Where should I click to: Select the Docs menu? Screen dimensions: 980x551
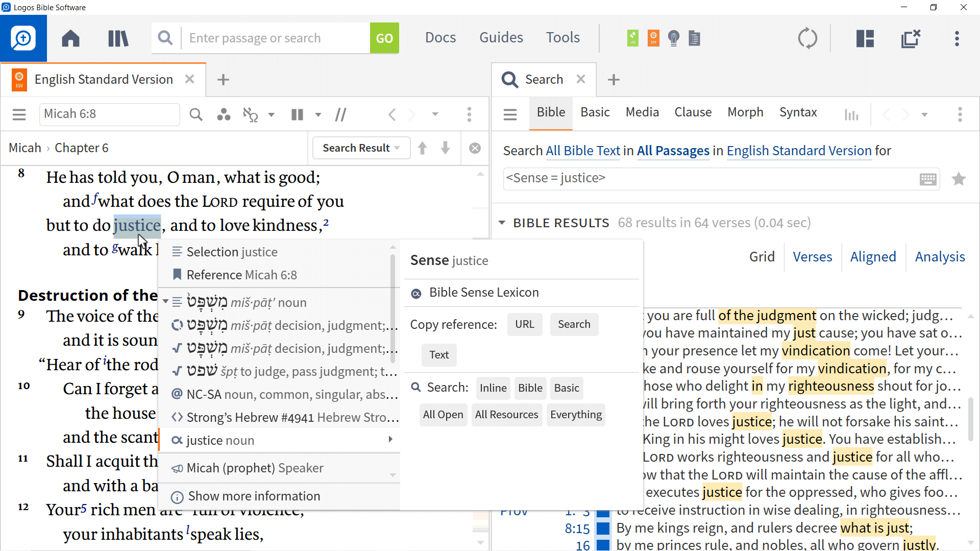pyautogui.click(x=440, y=37)
